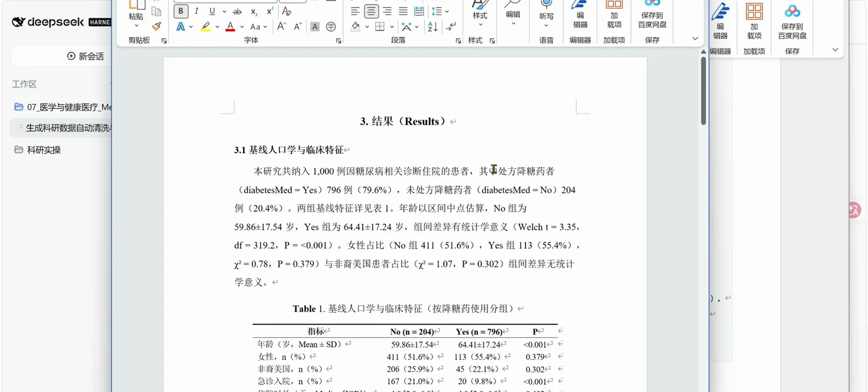
Task: Click the Grow Font icon
Action: (282, 26)
